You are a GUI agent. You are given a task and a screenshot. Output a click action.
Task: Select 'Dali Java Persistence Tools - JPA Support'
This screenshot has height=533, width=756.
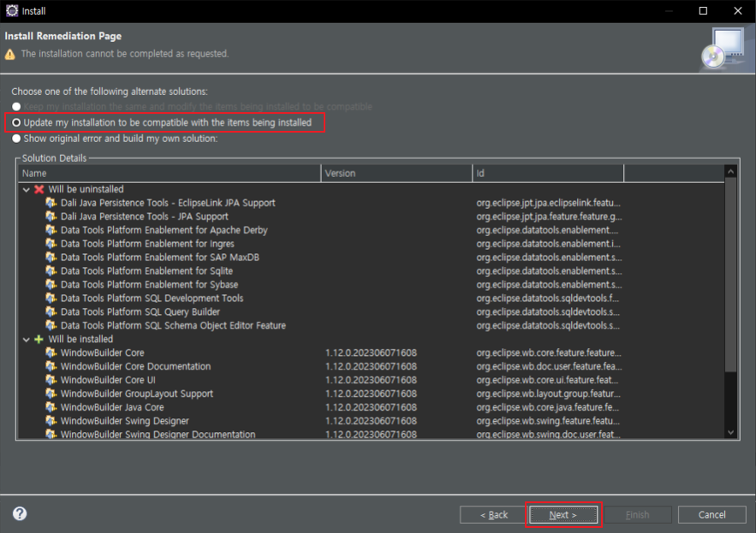(x=145, y=216)
